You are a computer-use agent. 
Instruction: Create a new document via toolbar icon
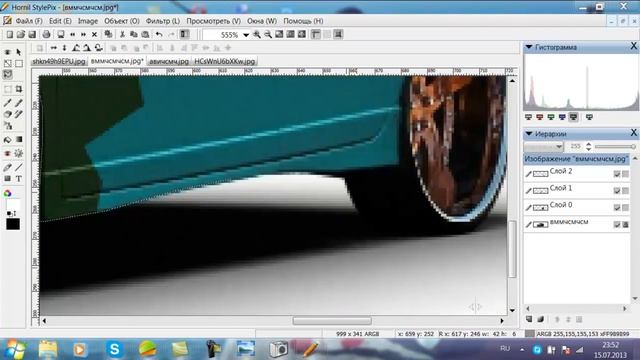(9, 35)
